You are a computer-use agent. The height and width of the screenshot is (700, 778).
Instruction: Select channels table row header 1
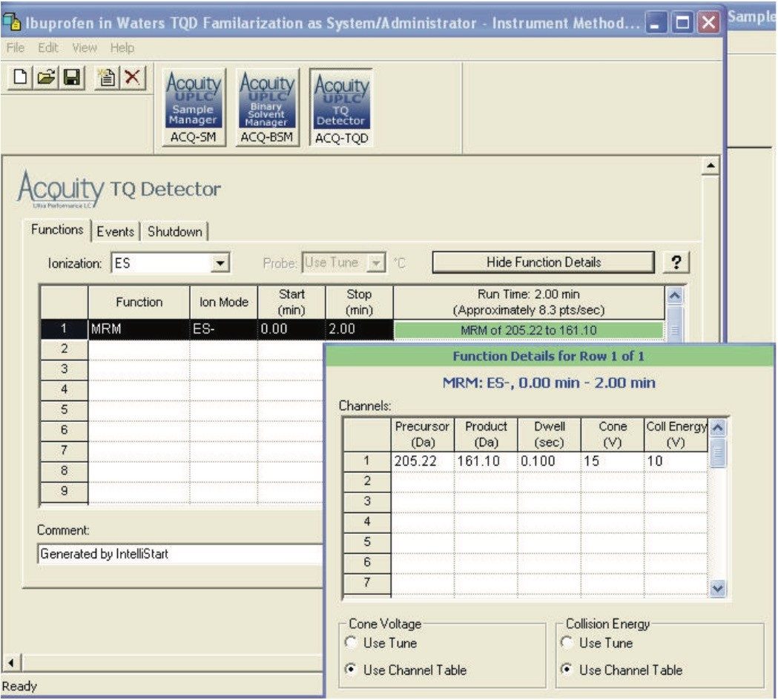click(367, 461)
